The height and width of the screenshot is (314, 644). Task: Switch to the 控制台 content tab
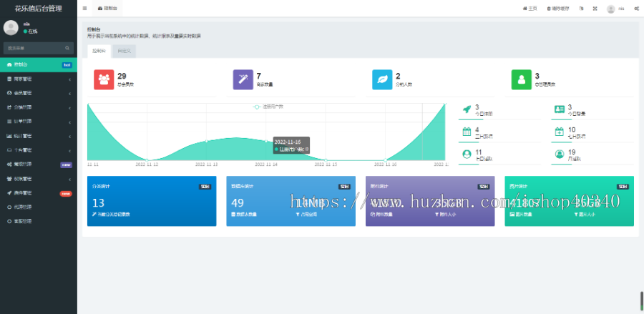(x=99, y=51)
